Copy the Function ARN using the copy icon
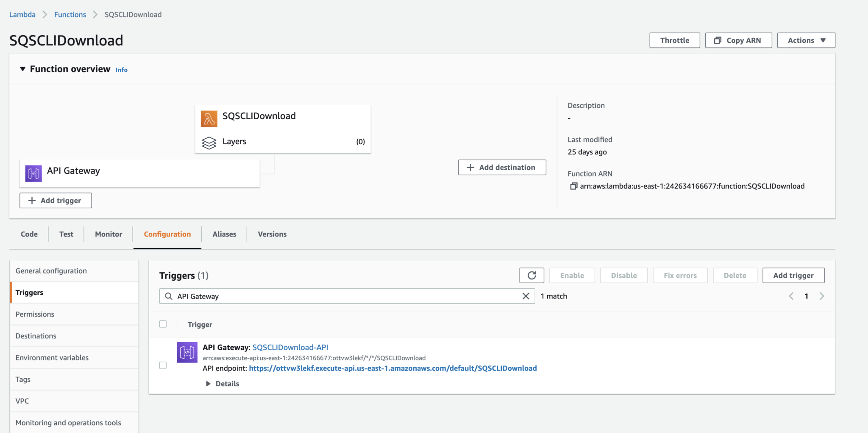This screenshot has height=433, width=868. pyautogui.click(x=574, y=186)
